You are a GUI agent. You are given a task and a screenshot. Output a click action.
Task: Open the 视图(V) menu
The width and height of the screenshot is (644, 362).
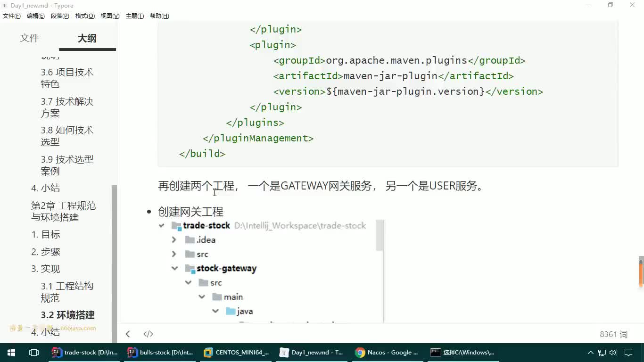pyautogui.click(x=110, y=16)
